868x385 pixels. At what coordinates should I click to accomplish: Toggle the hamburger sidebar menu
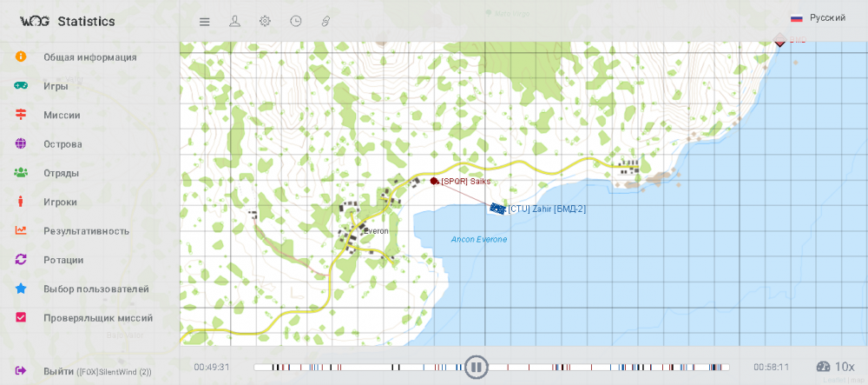205,22
